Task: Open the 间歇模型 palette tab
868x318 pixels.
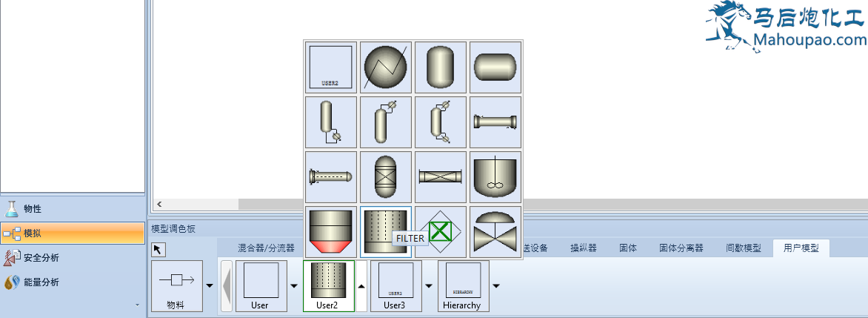Action: (x=743, y=248)
